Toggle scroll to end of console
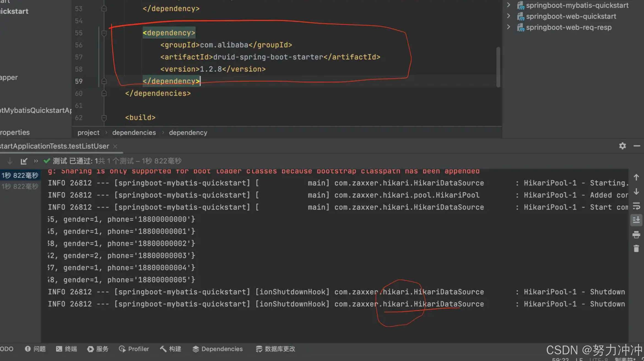The width and height of the screenshot is (644, 361). [636, 220]
